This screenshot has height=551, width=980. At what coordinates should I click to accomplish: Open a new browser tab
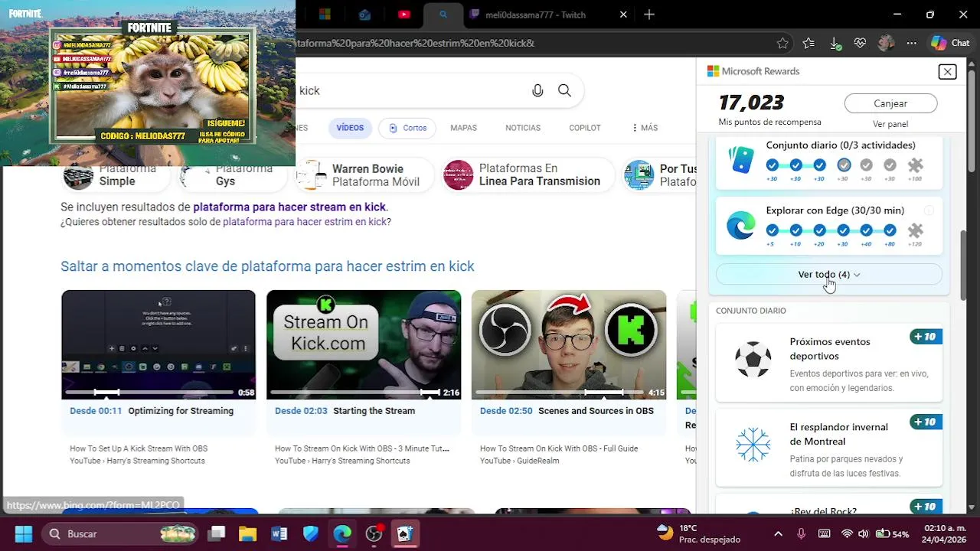(649, 15)
